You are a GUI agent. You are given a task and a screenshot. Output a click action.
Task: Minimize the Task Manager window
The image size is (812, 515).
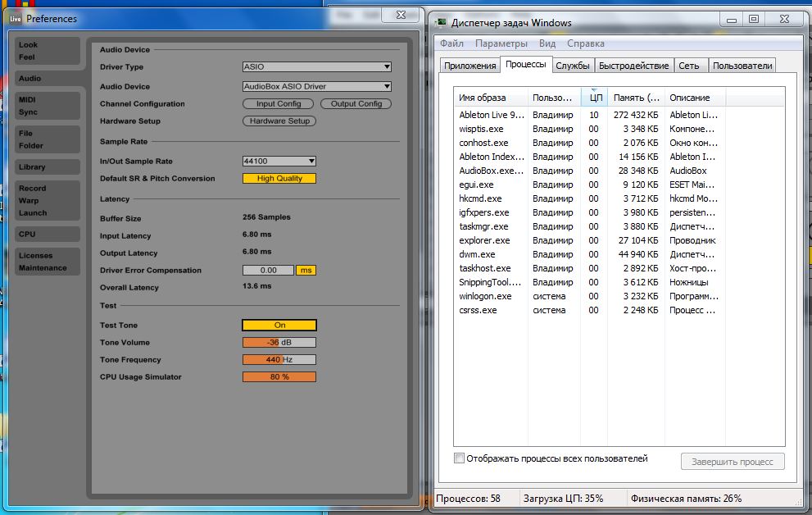pyautogui.click(x=731, y=20)
